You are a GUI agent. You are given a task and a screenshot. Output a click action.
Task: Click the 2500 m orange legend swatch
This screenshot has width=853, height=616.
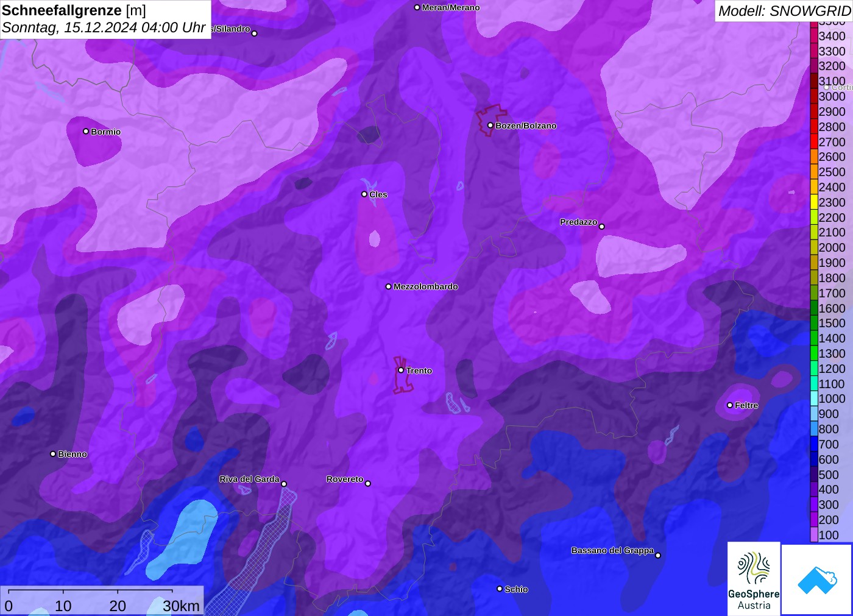coord(814,172)
